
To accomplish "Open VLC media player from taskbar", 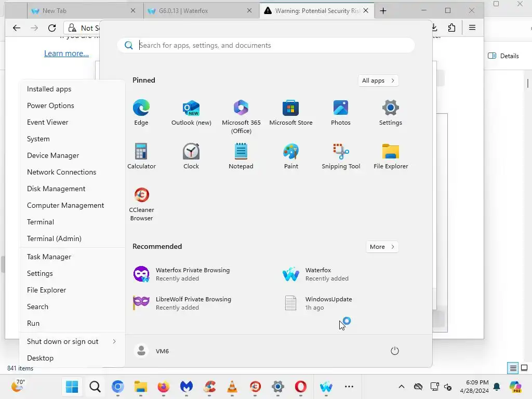I will 232,387.
